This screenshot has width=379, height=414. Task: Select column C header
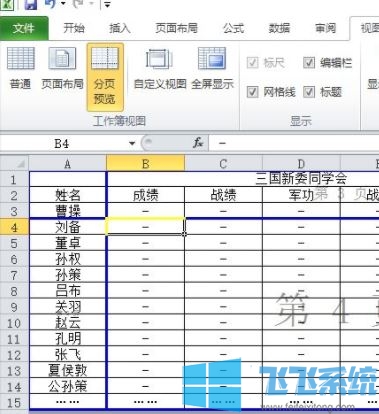223,163
